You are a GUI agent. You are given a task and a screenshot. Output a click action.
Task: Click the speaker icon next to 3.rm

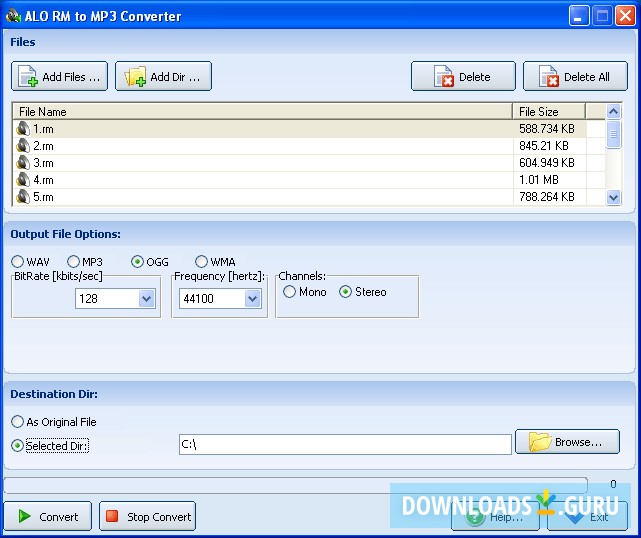pos(23,163)
